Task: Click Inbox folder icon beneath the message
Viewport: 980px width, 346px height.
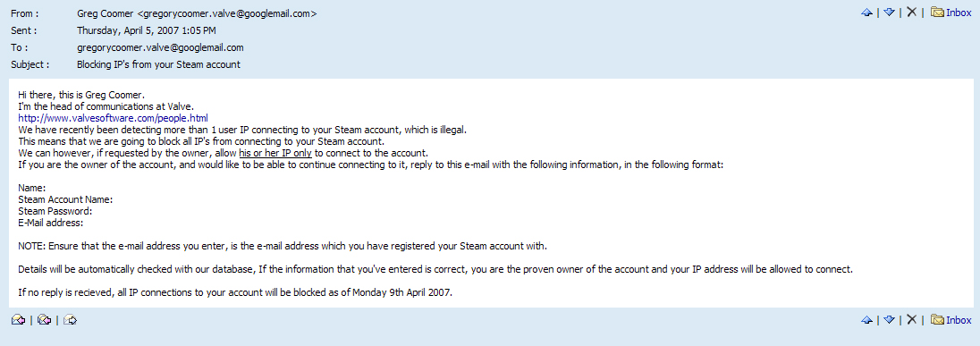Action: pyautogui.click(x=937, y=319)
